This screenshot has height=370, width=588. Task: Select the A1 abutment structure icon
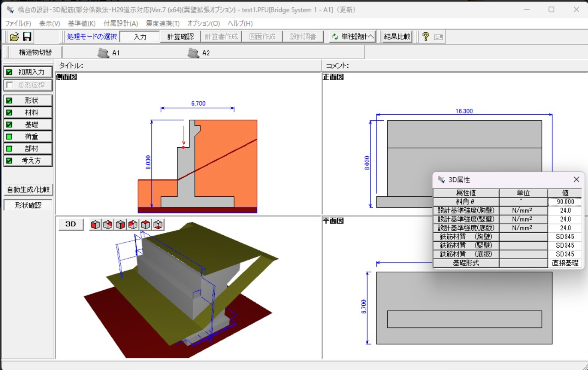pos(104,53)
